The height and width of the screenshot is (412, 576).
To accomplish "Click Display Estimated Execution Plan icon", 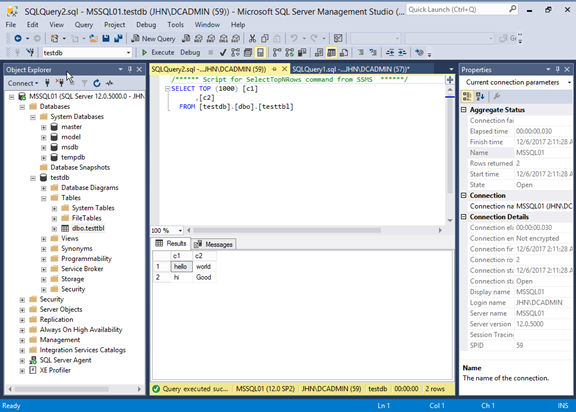I will 235,53.
